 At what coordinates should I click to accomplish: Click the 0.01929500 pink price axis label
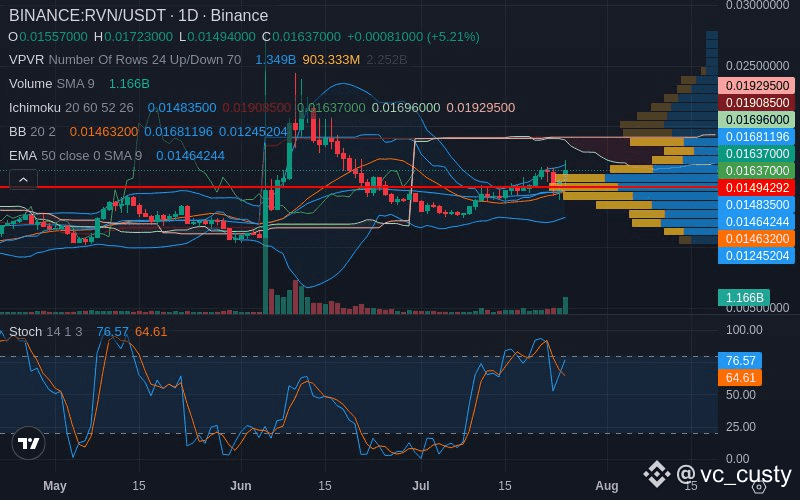pyautogui.click(x=756, y=86)
